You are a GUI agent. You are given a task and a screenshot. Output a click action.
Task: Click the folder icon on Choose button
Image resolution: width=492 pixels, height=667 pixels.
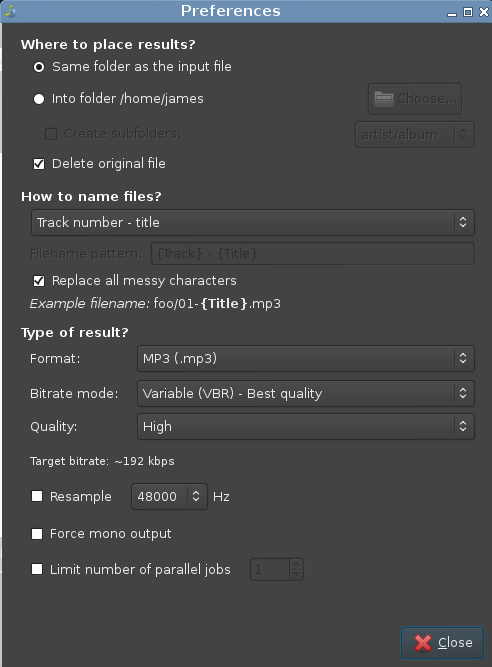point(383,99)
